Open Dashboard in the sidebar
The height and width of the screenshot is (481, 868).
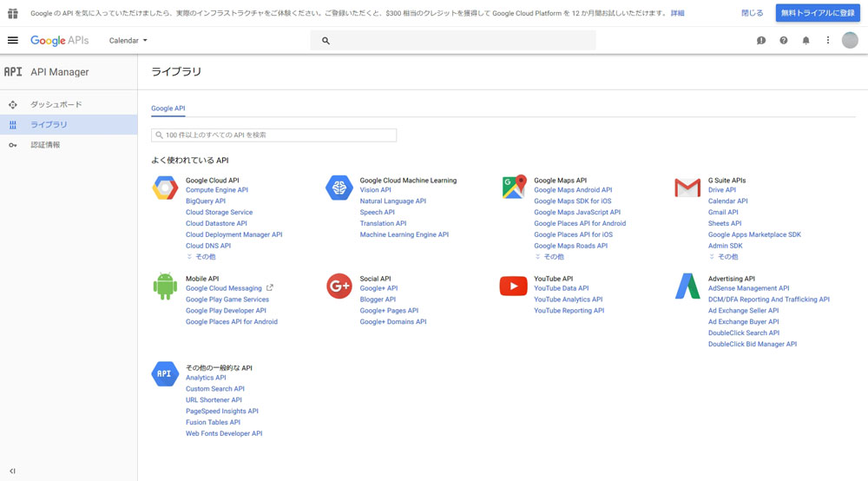pos(69,104)
